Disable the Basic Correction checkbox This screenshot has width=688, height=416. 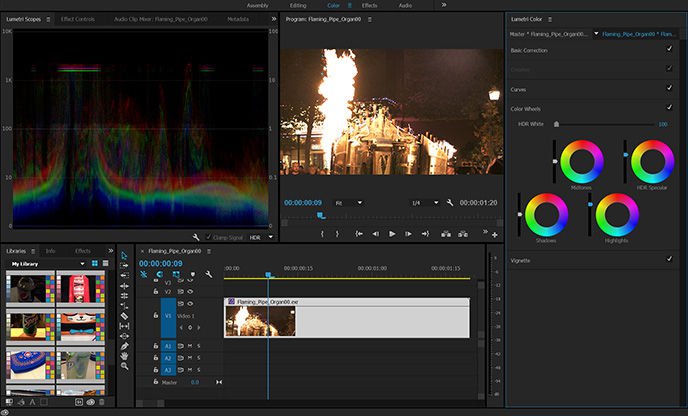click(x=669, y=49)
